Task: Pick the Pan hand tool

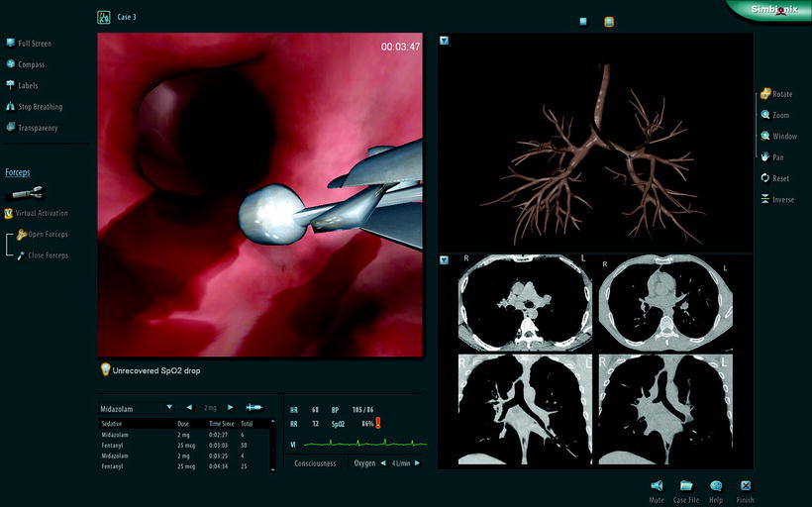Action: tap(765, 156)
